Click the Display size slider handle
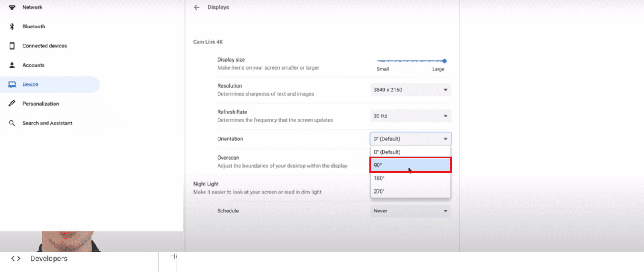 click(x=444, y=61)
